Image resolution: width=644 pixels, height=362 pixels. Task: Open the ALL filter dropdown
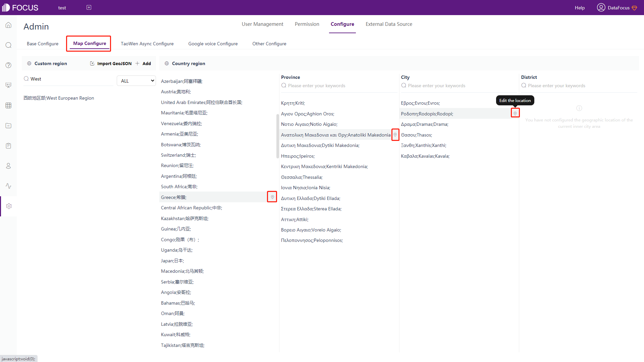(136, 81)
